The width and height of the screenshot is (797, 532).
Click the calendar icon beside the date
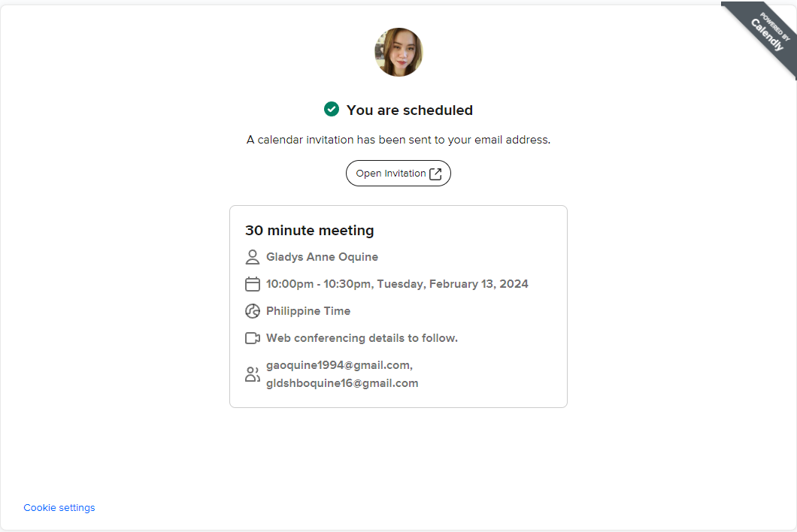click(x=253, y=284)
